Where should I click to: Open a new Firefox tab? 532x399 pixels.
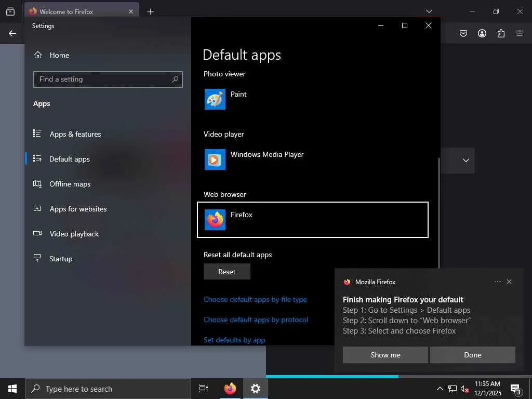click(150, 12)
